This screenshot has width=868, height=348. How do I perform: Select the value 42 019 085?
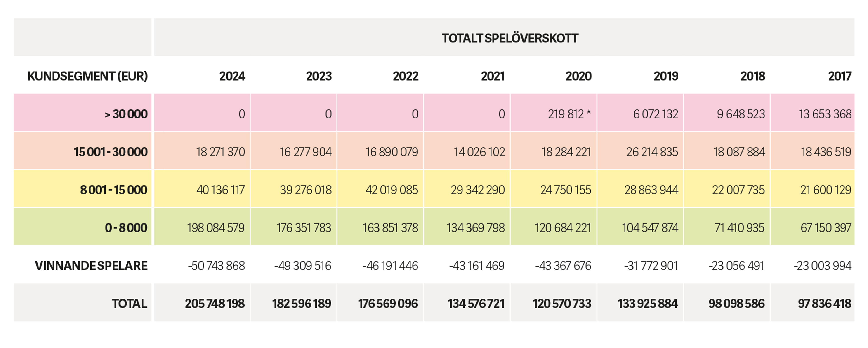[x=392, y=190]
